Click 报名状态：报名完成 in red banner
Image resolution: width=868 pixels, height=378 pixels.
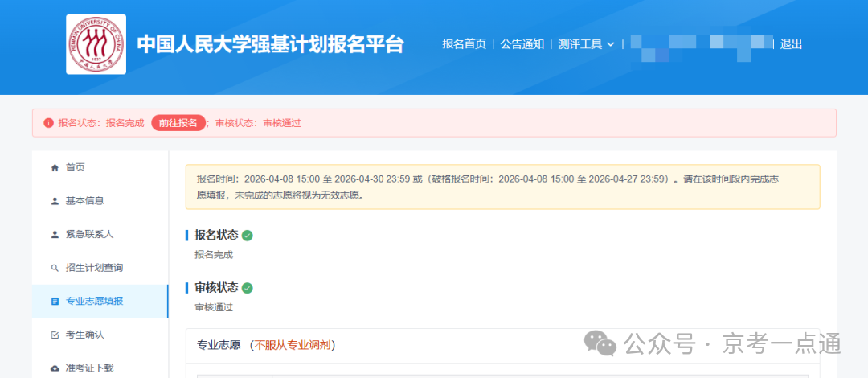(x=101, y=123)
